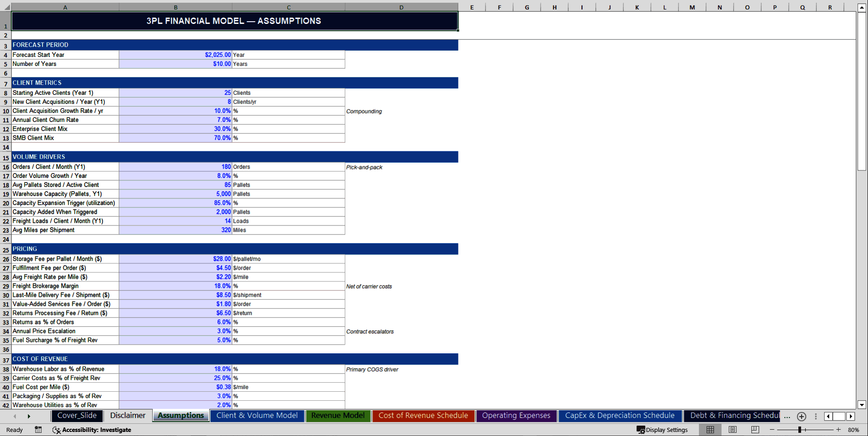
Task: Click the macro recording icon beside Ready
Action: point(38,430)
